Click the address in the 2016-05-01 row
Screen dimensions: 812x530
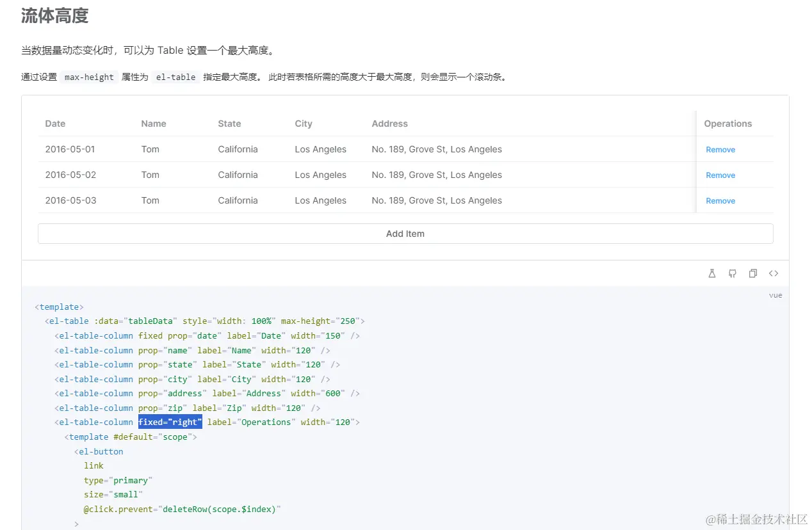click(x=437, y=149)
